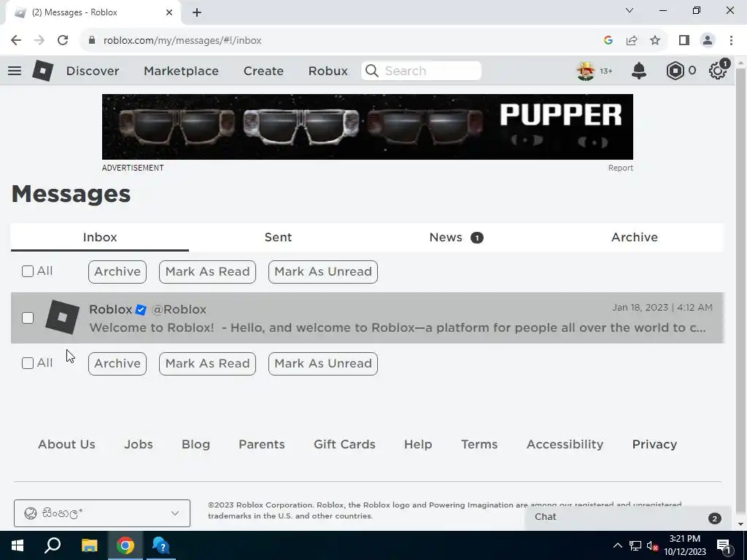Close the Messages - Roblox tab
Screen dimensions: 747x560
(x=169, y=12)
